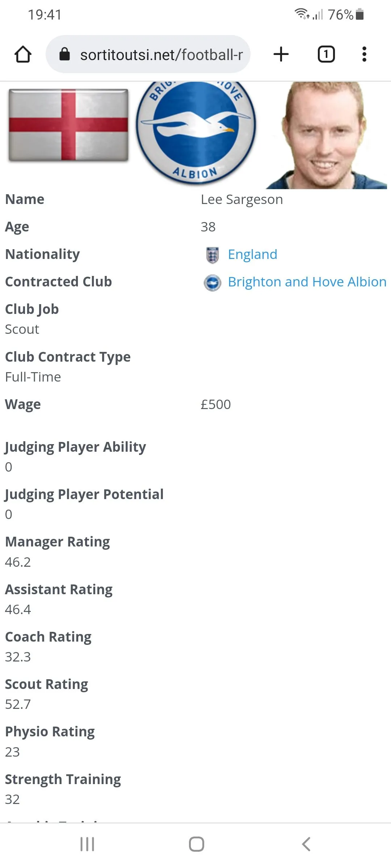
Task: Click the sortitoutsi.net address bar
Action: pyautogui.click(x=161, y=55)
